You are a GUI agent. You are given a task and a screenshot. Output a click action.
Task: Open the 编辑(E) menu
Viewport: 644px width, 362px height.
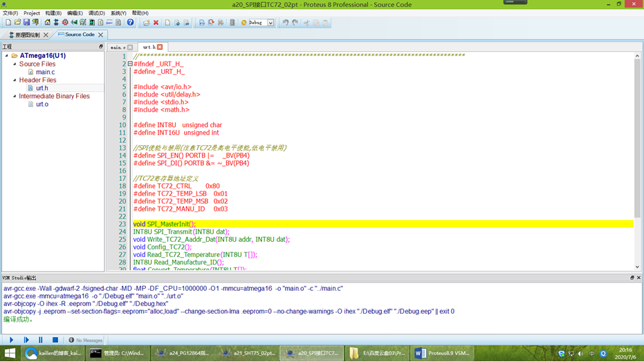pos(75,13)
